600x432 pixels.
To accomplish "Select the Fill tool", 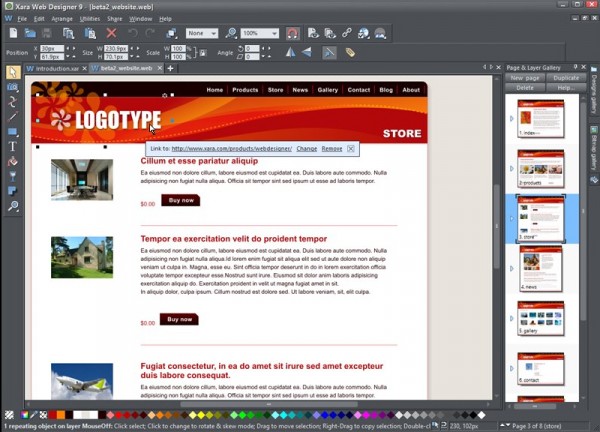I will tap(13, 161).
